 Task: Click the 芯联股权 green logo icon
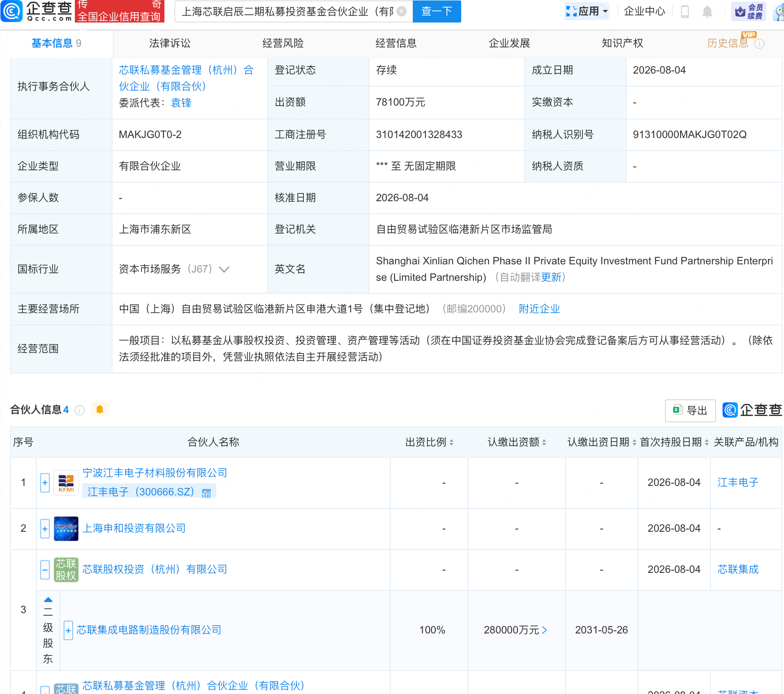(x=66, y=570)
